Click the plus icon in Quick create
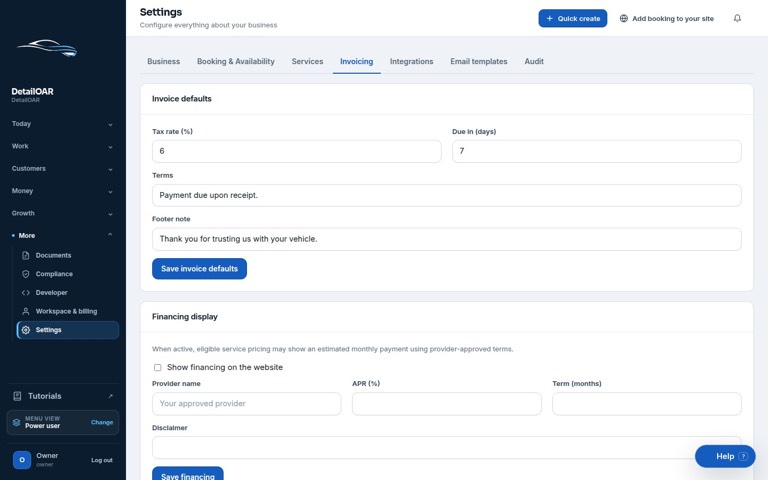This screenshot has width=768, height=480. (x=550, y=18)
